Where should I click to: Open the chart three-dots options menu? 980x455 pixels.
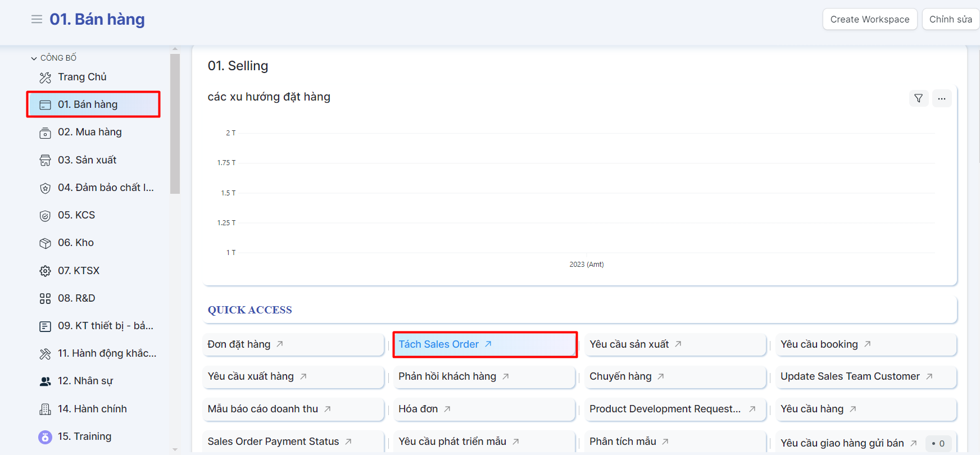[941, 98]
